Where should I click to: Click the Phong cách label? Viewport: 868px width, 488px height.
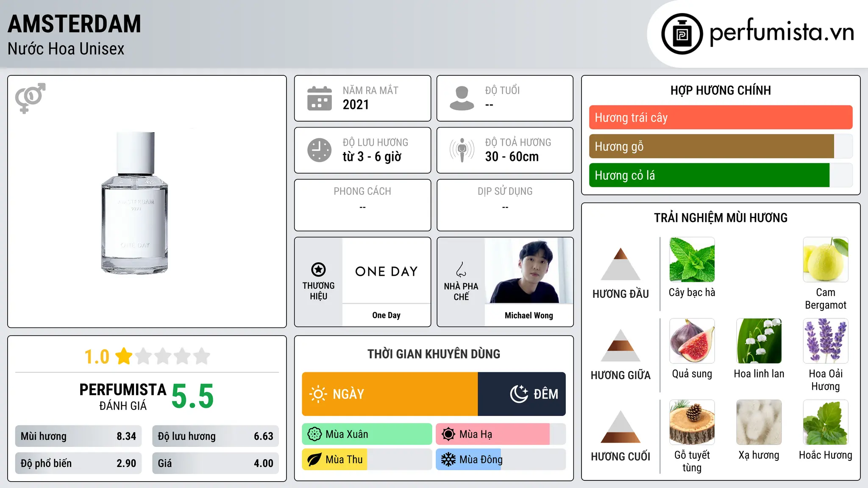(362, 191)
